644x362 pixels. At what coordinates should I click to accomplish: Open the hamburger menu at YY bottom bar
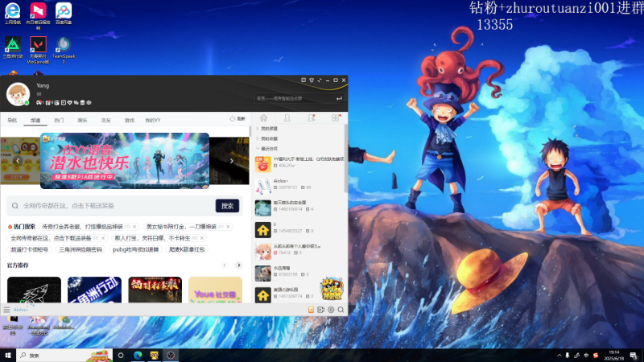pyautogui.click(x=6, y=310)
